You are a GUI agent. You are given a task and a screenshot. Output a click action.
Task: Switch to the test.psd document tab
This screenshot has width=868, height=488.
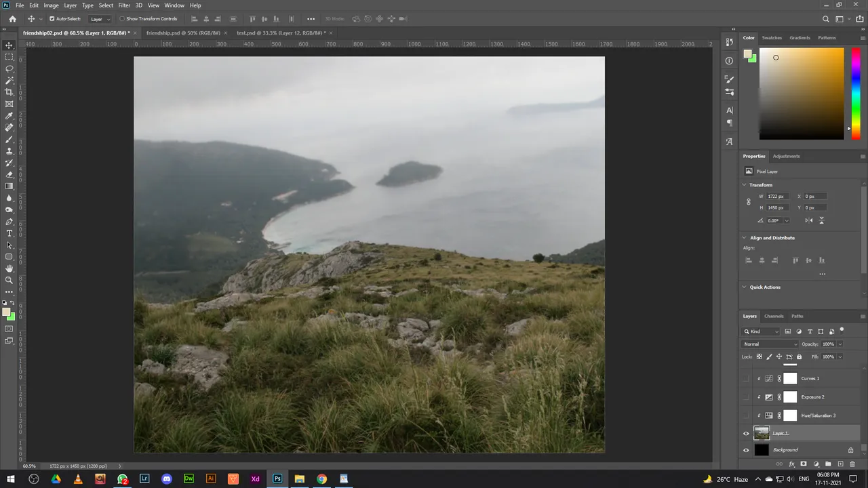click(x=281, y=33)
